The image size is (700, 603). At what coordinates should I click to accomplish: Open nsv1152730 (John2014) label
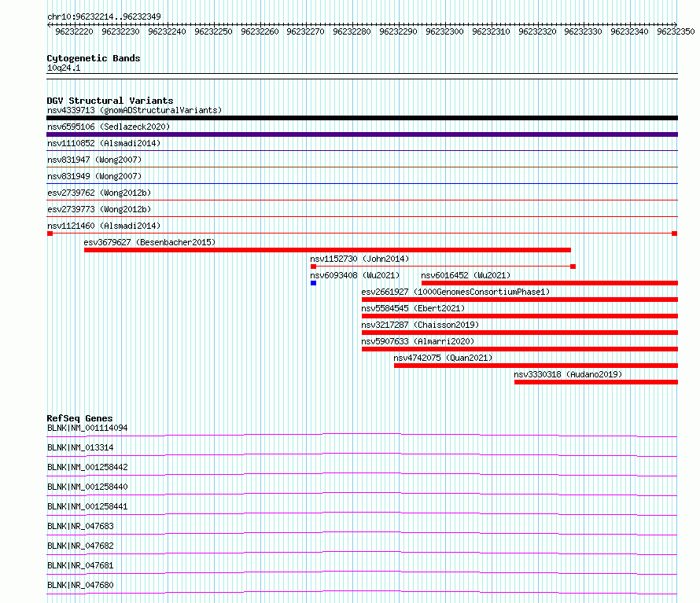point(359,259)
